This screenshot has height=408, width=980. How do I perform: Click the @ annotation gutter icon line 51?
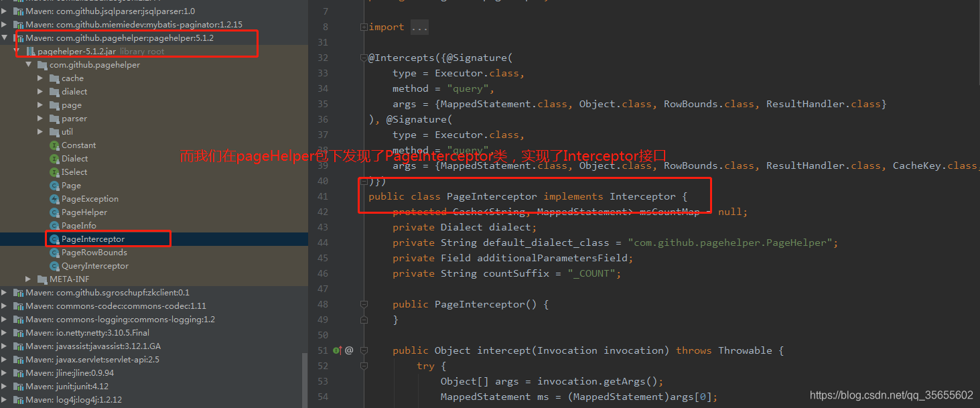click(349, 350)
